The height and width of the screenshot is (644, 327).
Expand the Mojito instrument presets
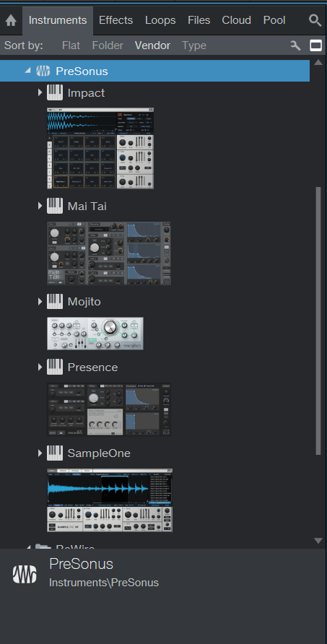[40, 302]
